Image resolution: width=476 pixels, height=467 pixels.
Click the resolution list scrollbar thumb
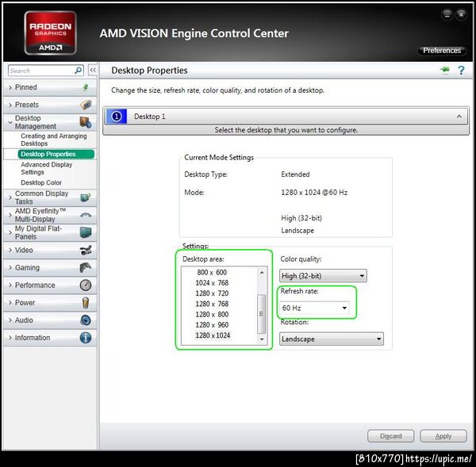(x=262, y=314)
